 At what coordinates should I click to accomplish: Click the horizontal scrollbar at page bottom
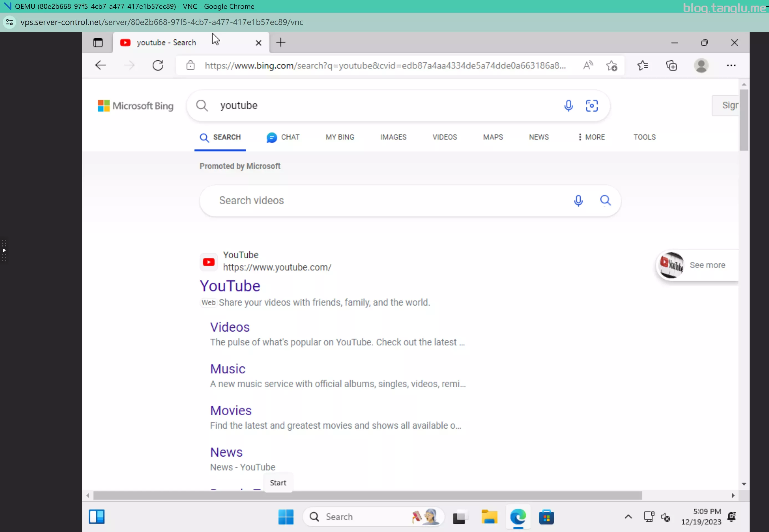pyautogui.click(x=367, y=495)
